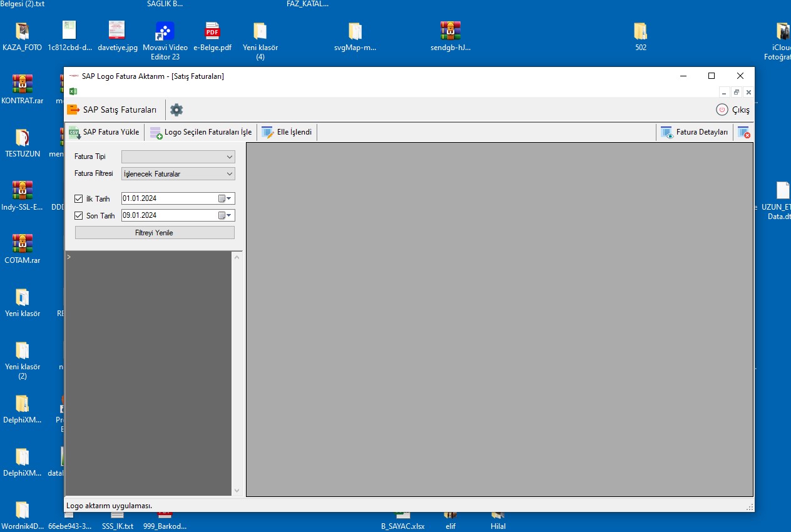Open the Son Tarih calendar dropdown
The width and height of the screenshot is (791, 532).
coord(225,216)
